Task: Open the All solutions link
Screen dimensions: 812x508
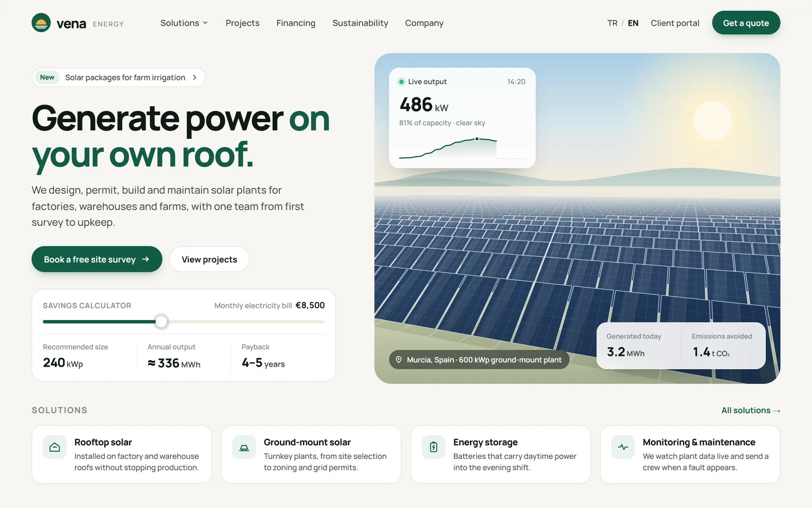Action: click(751, 410)
